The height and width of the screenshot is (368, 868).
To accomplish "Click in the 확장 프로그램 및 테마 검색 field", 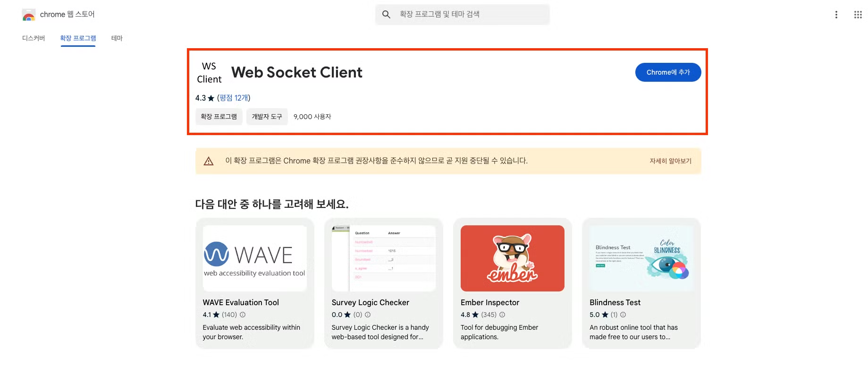I will 463,15.
